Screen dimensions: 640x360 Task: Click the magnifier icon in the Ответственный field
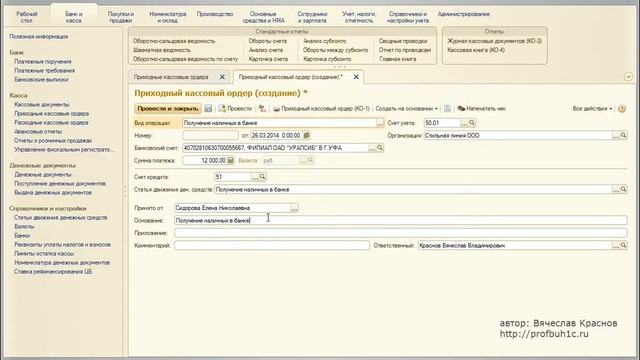(x=623, y=245)
